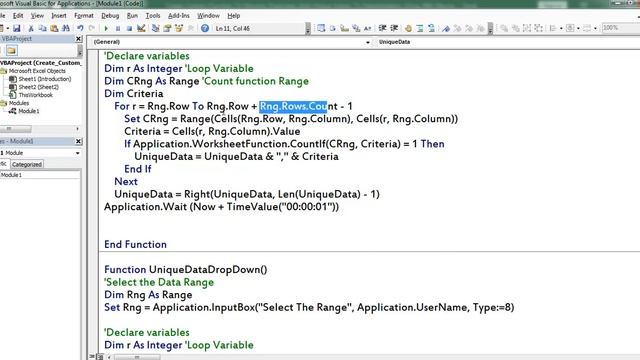Click the code window horizontal scrollbar

point(137,357)
